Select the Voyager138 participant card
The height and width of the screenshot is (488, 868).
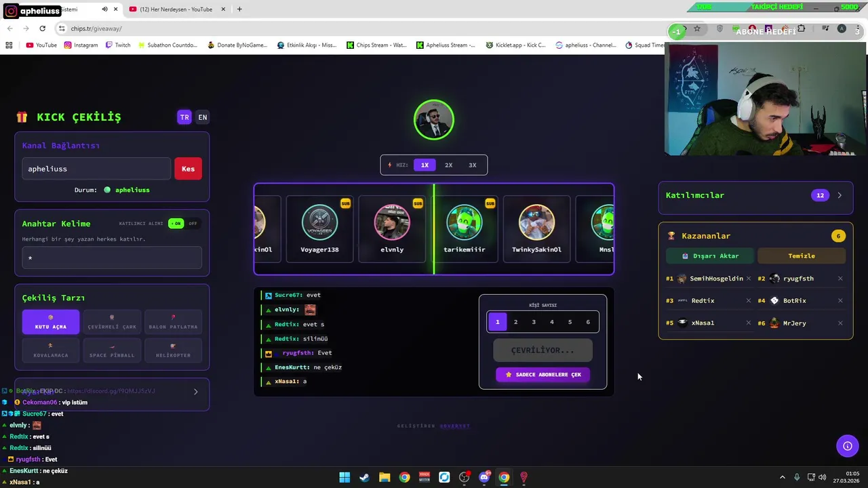click(319, 229)
